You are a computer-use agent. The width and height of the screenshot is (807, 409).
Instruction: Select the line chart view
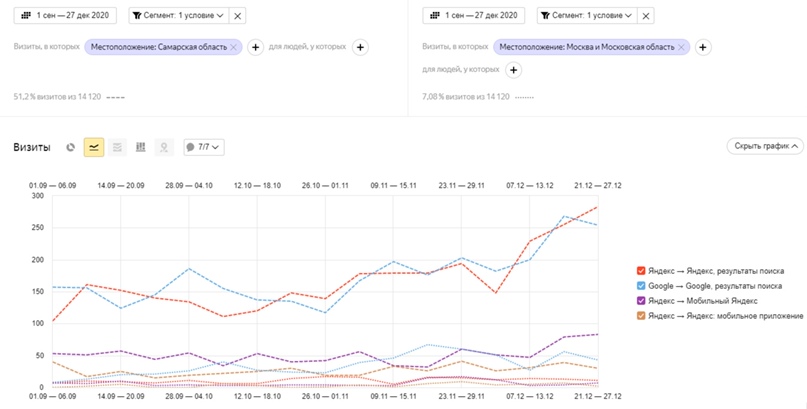point(94,147)
